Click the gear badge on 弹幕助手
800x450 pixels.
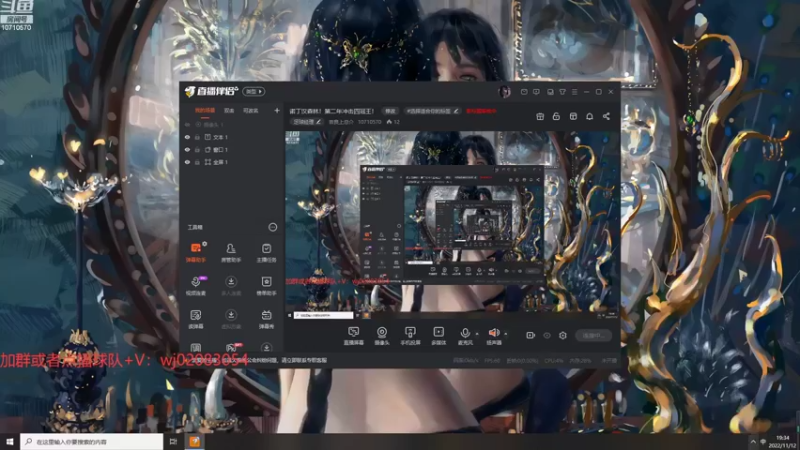tap(205, 244)
